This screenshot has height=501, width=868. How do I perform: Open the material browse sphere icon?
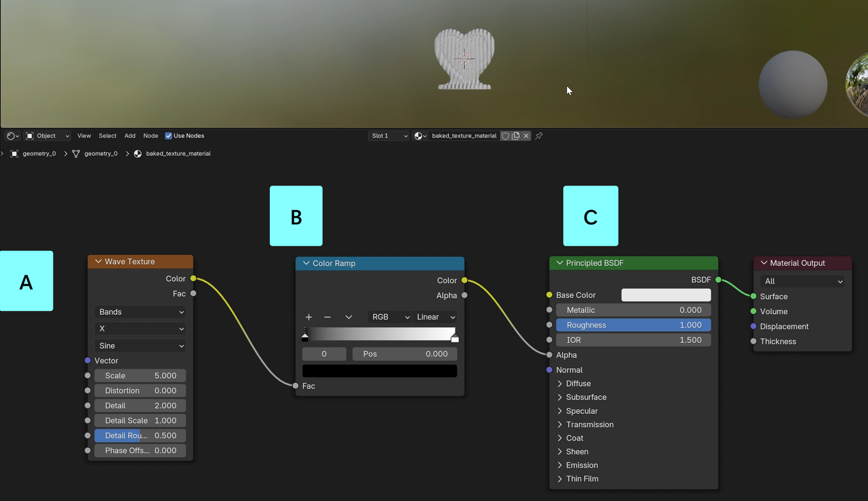420,136
